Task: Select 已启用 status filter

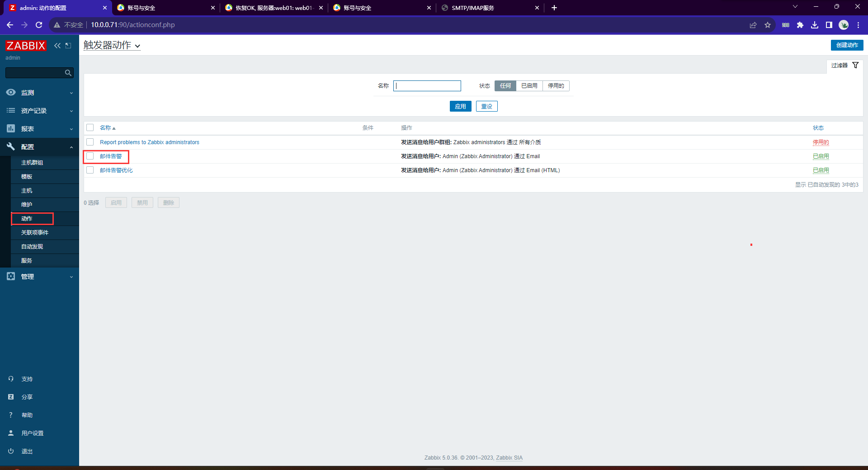Action: [529, 86]
